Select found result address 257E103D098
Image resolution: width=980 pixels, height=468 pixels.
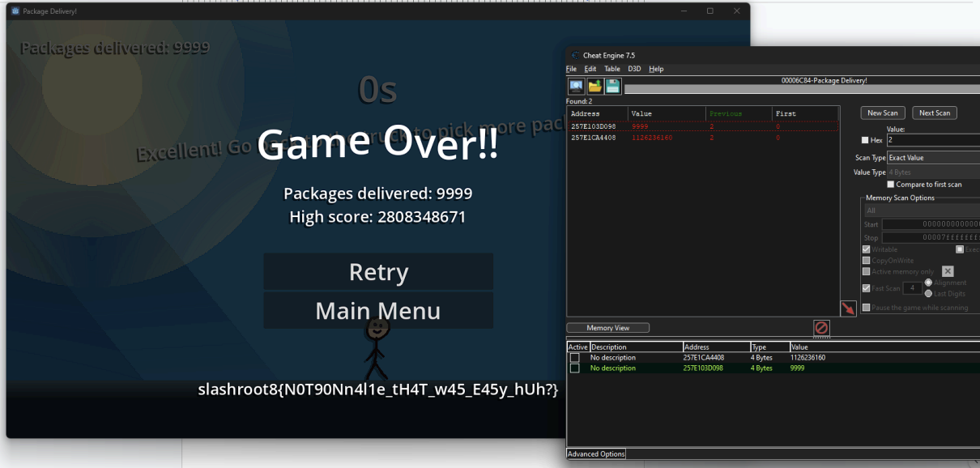[x=594, y=126]
